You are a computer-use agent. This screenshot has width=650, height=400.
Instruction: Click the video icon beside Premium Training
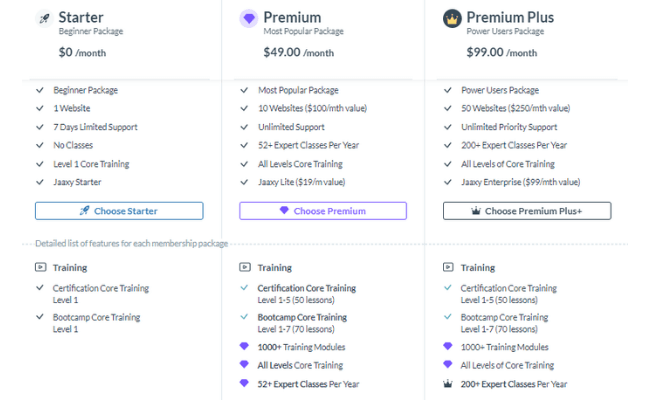click(x=245, y=267)
